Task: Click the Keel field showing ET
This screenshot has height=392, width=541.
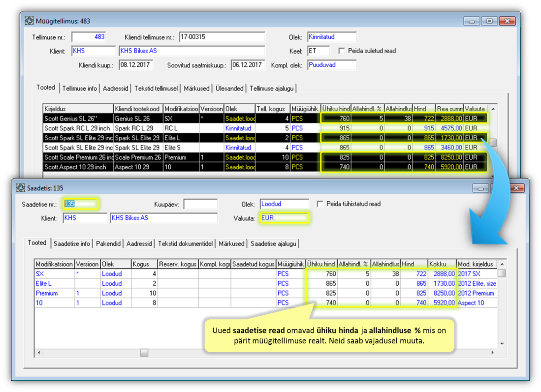Action: point(318,51)
